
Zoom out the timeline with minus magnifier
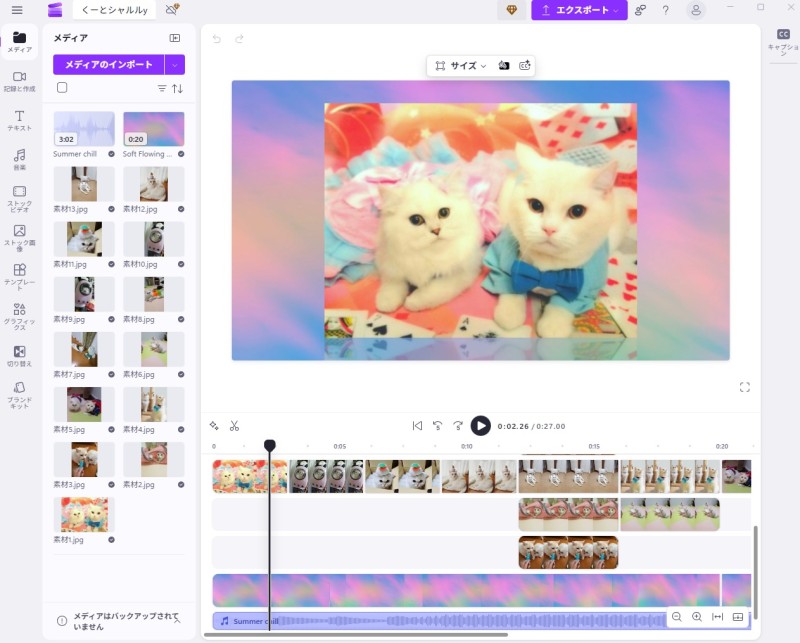[x=677, y=617]
